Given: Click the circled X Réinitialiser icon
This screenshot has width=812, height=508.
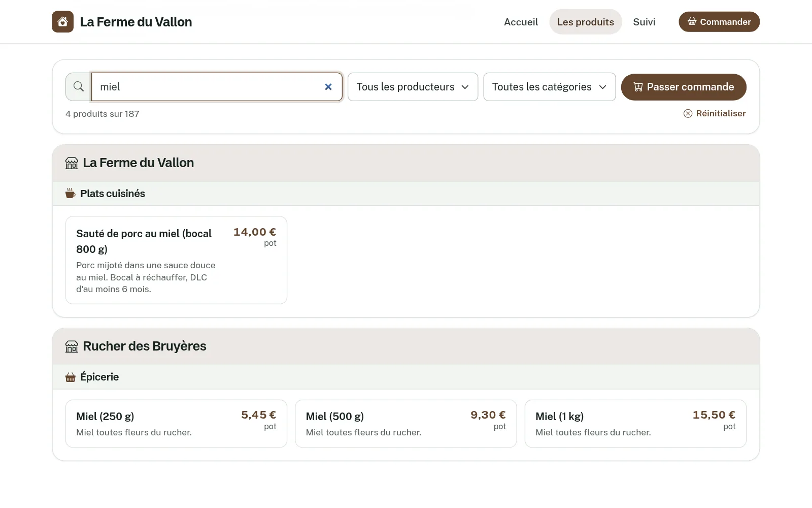Looking at the screenshot, I should pyautogui.click(x=688, y=113).
